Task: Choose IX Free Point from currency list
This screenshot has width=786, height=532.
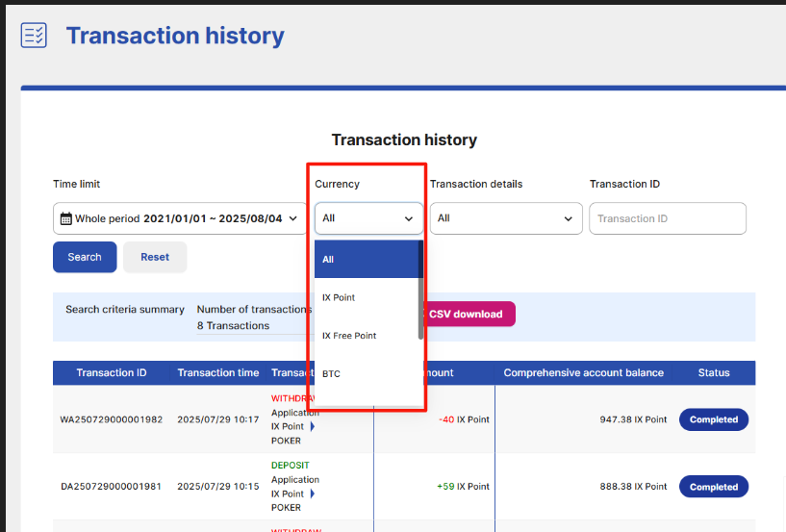Action: click(x=367, y=336)
